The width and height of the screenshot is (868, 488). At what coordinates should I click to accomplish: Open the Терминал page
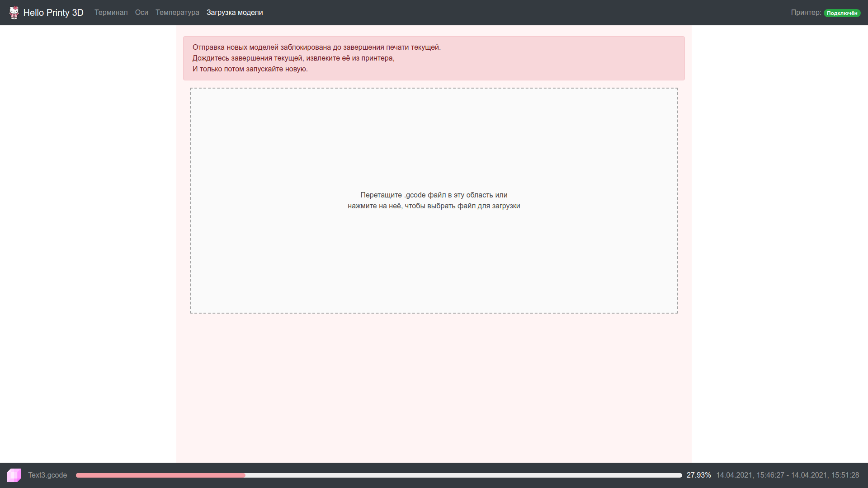click(111, 13)
